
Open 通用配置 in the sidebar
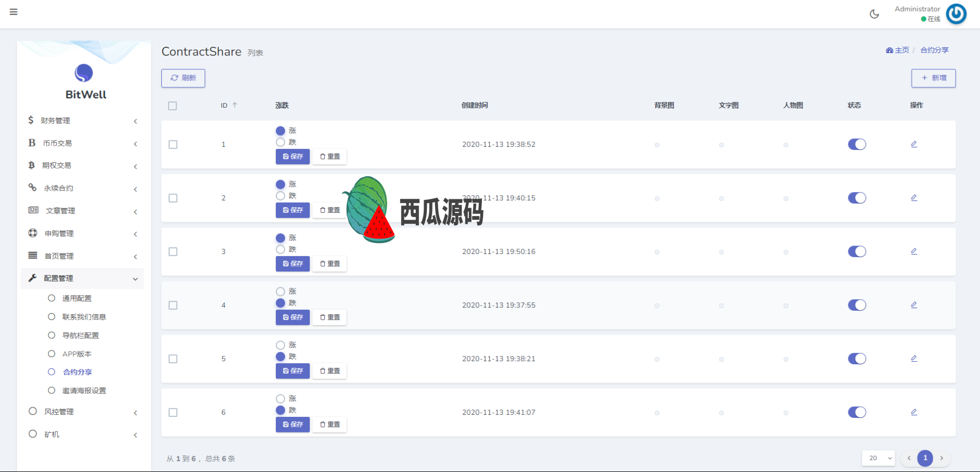pyautogui.click(x=77, y=298)
